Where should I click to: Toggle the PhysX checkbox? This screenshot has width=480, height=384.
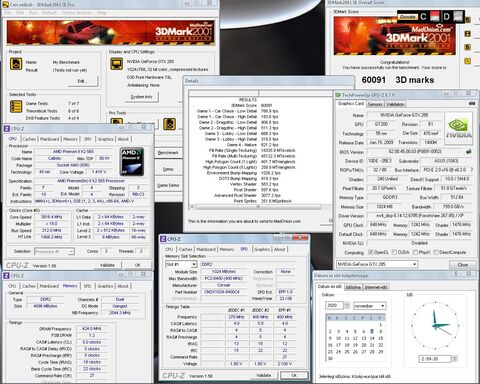coord(415,252)
